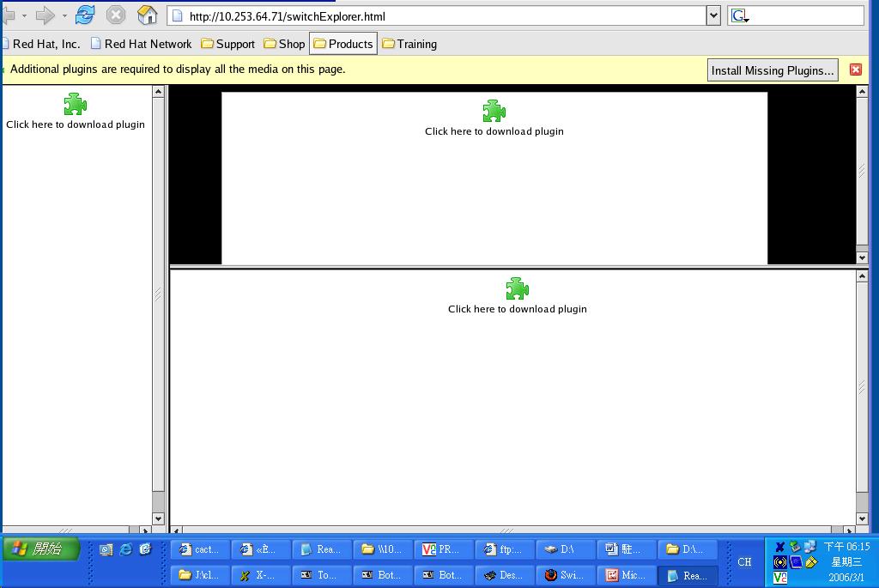Open the Red Hat Network bookmark link

pyautogui.click(x=141, y=44)
